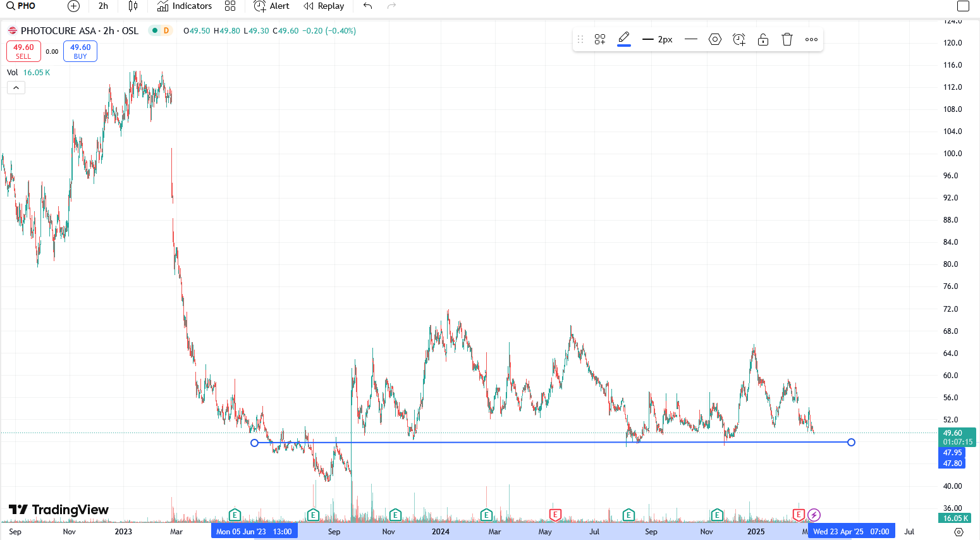The width and height of the screenshot is (980, 540).
Task: Open more options three-dot menu
Action: 811,39
